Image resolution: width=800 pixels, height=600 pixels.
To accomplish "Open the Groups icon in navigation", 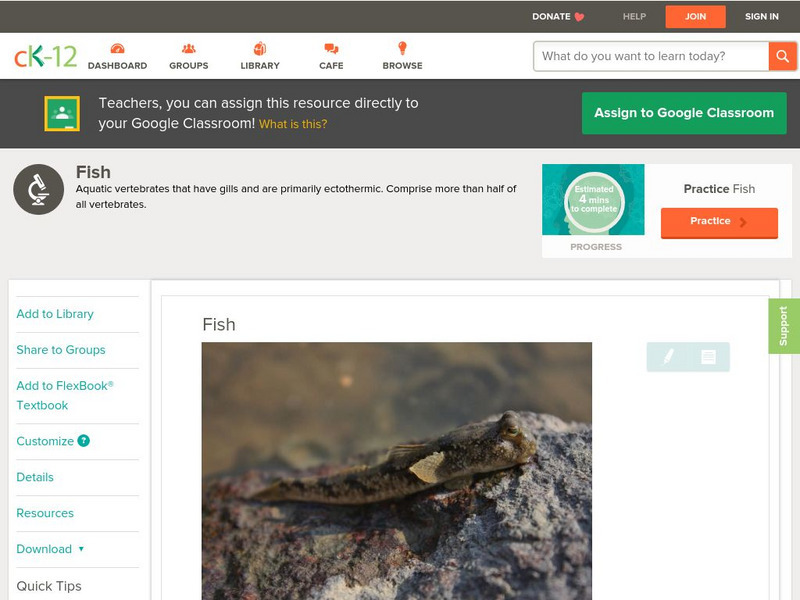I will (x=189, y=49).
